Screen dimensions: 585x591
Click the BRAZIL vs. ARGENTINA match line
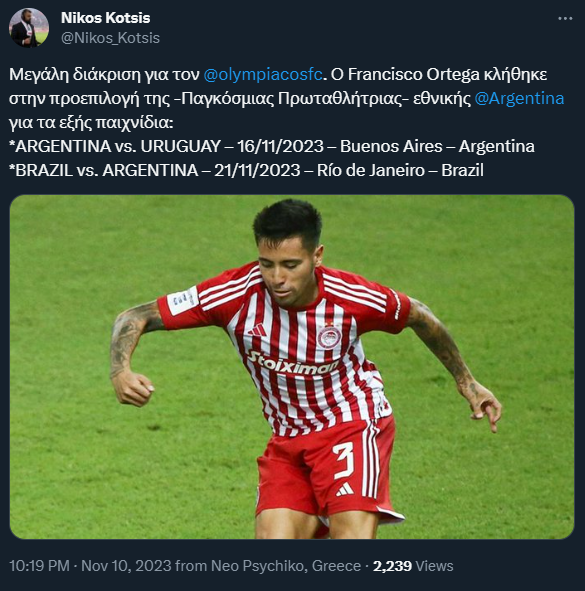pos(247,170)
